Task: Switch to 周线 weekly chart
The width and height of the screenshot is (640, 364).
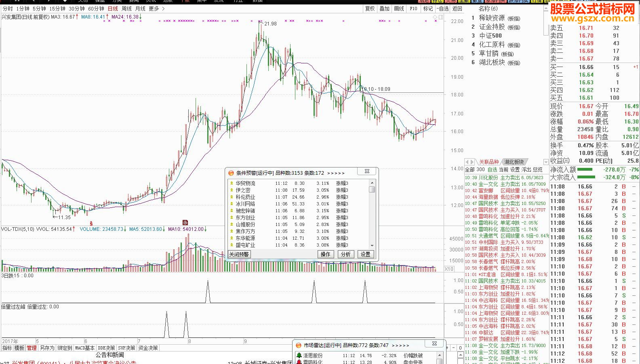Action: pos(126,8)
